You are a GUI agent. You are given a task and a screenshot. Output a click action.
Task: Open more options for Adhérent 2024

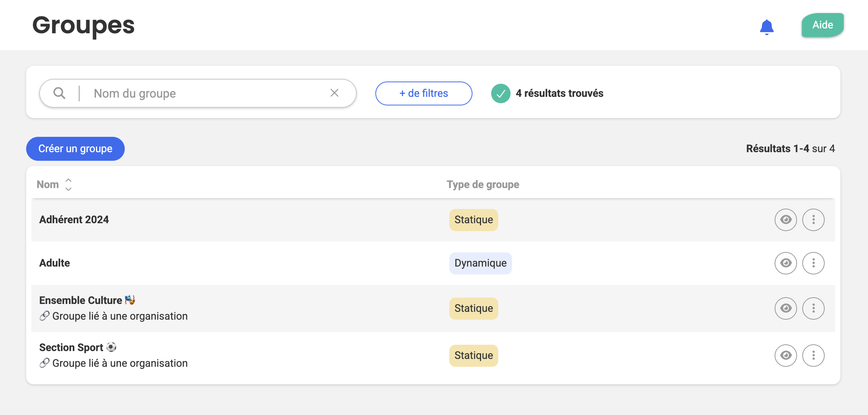813,220
